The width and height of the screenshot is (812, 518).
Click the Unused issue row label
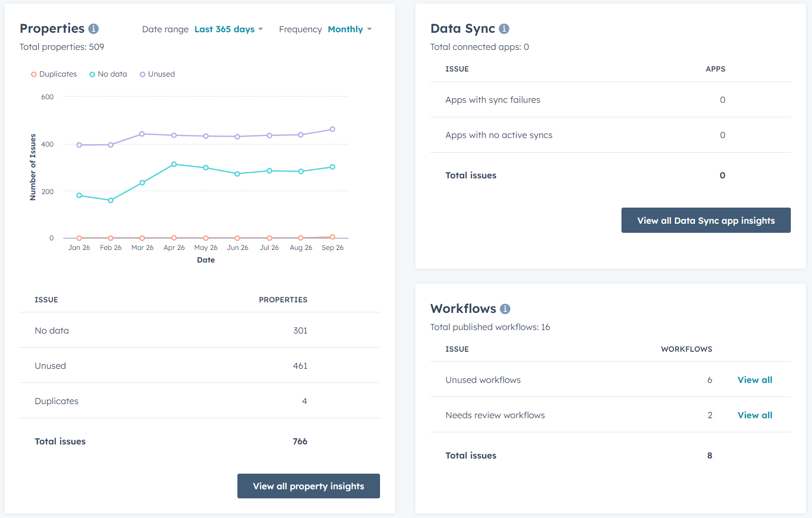50,366
